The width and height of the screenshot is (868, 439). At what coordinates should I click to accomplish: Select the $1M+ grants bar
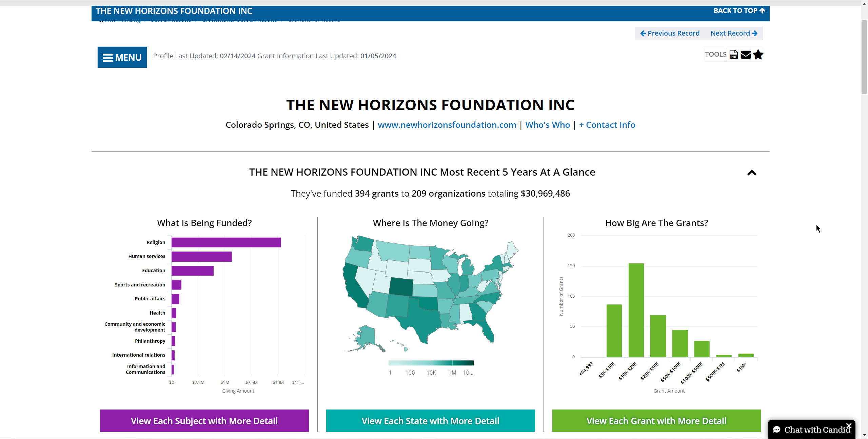[x=746, y=355]
